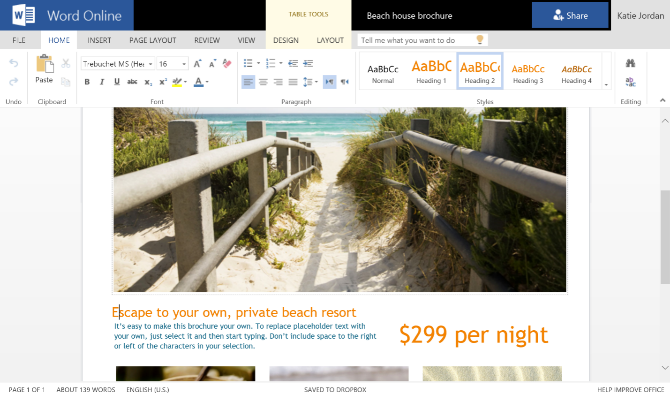This screenshot has width=670, height=394.
Task: Click HELP IMPROVE OFFICE in status bar
Action: [x=630, y=389]
